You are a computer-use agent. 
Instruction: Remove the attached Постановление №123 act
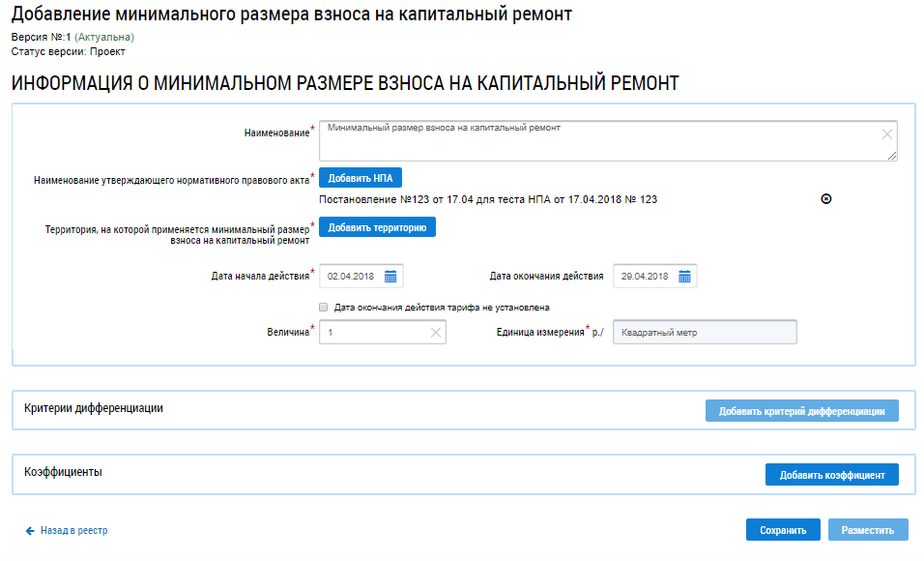(x=826, y=199)
